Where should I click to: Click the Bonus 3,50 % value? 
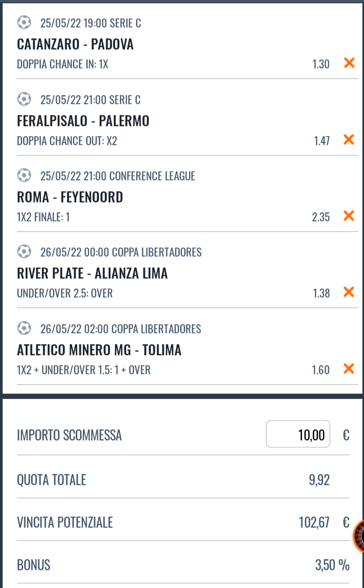[332, 565]
